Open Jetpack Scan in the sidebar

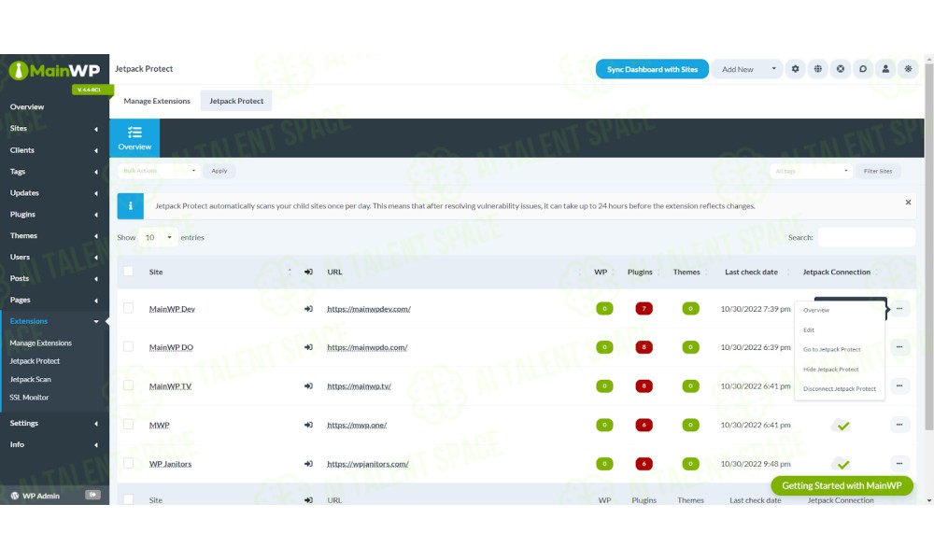click(x=31, y=379)
